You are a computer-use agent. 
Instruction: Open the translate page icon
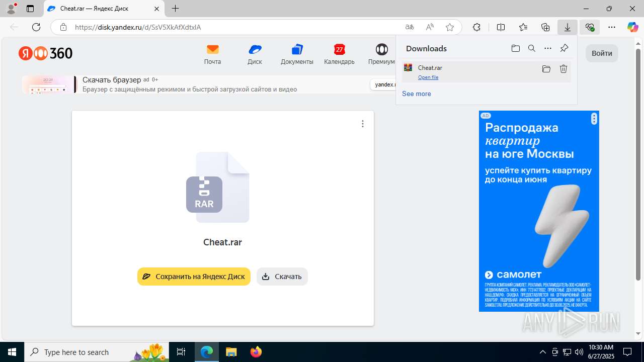[410, 27]
